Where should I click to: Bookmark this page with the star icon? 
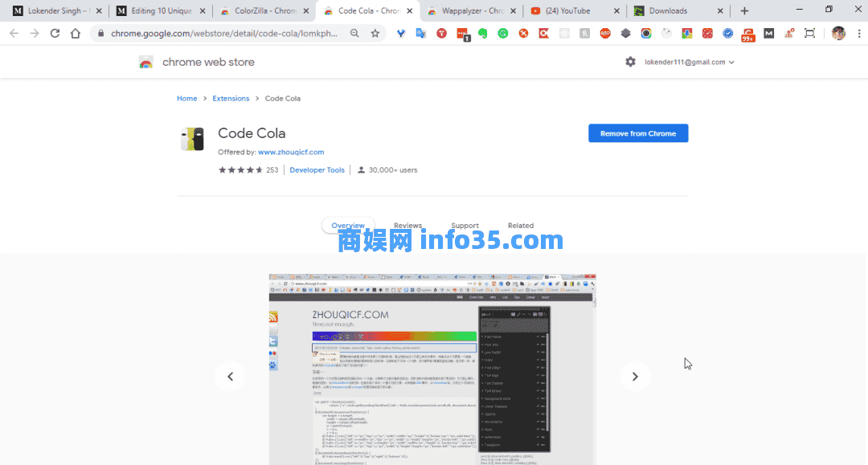(x=375, y=34)
